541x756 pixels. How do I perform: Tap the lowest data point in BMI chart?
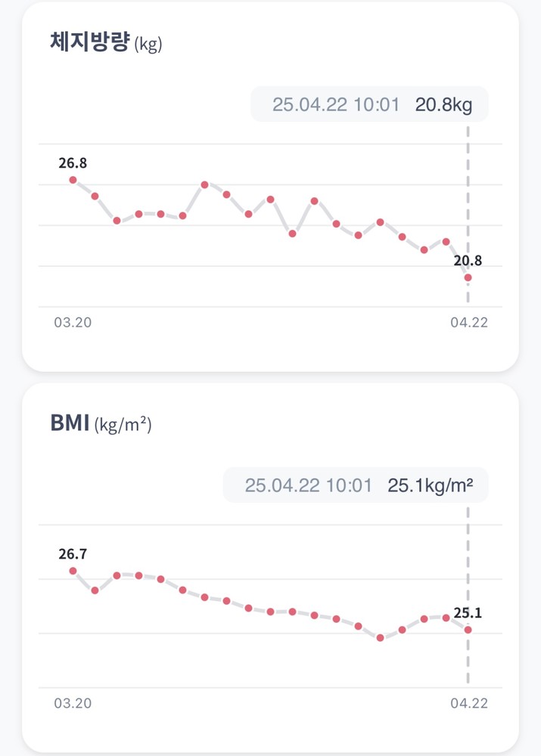pyautogui.click(x=381, y=638)
